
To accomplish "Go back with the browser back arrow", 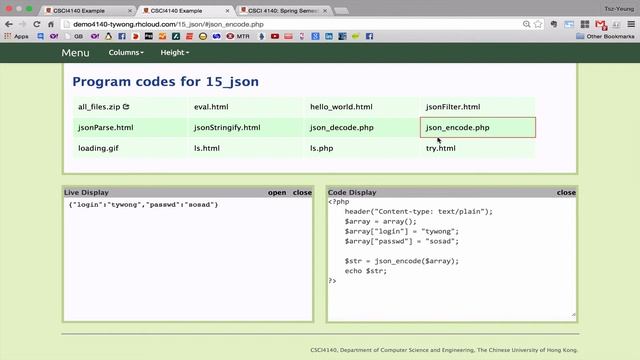I will tap(9, 24).
